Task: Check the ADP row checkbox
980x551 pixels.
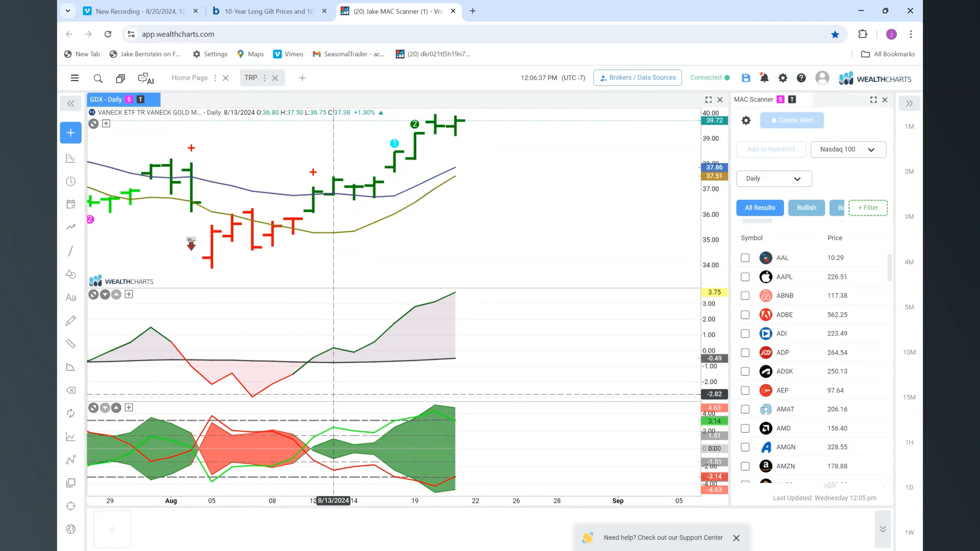Action: pos(745,353)
